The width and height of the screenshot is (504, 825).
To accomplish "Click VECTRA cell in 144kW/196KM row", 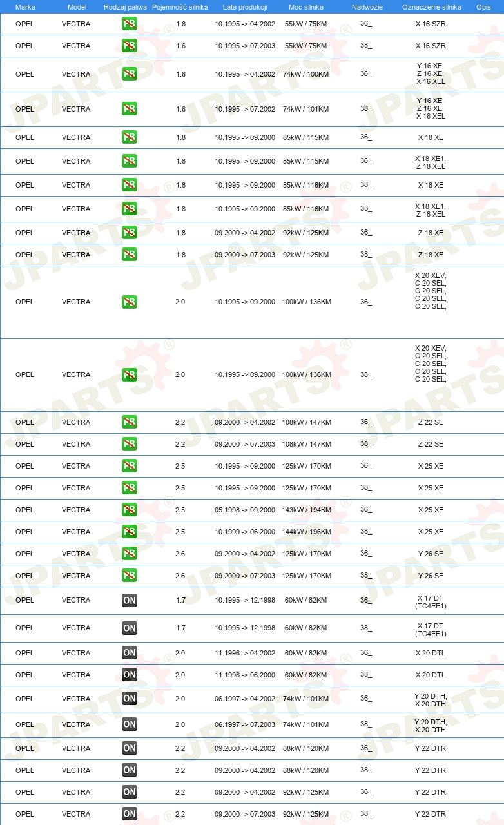I will [76, 532].
